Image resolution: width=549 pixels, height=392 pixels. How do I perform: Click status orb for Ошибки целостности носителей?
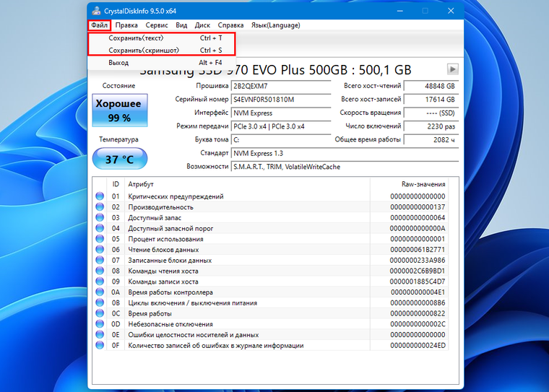(100, 334)
